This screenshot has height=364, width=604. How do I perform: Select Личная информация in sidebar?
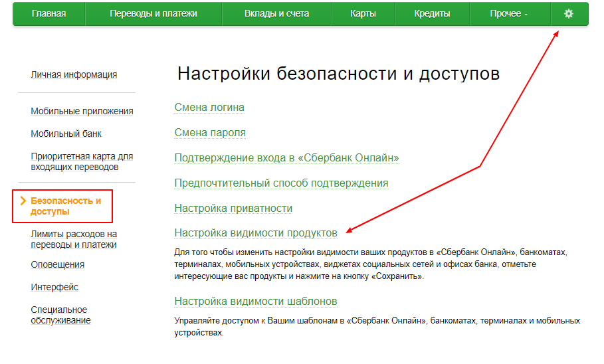pos(74,75)
